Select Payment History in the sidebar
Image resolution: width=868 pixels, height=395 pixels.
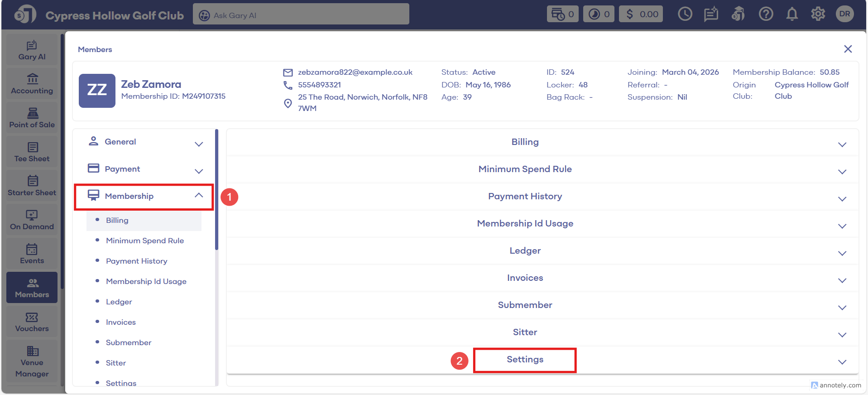point(136,261)
